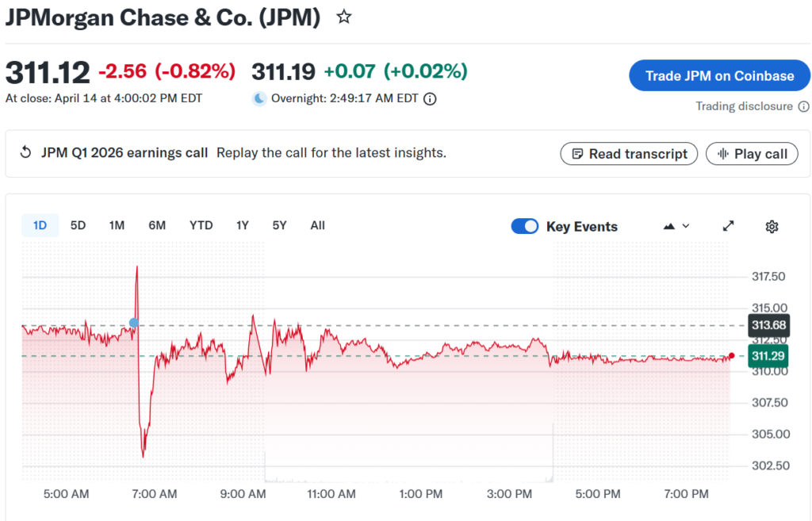Click the earnings call replay icon
This screenshot has width=812, height=521.
25,153
